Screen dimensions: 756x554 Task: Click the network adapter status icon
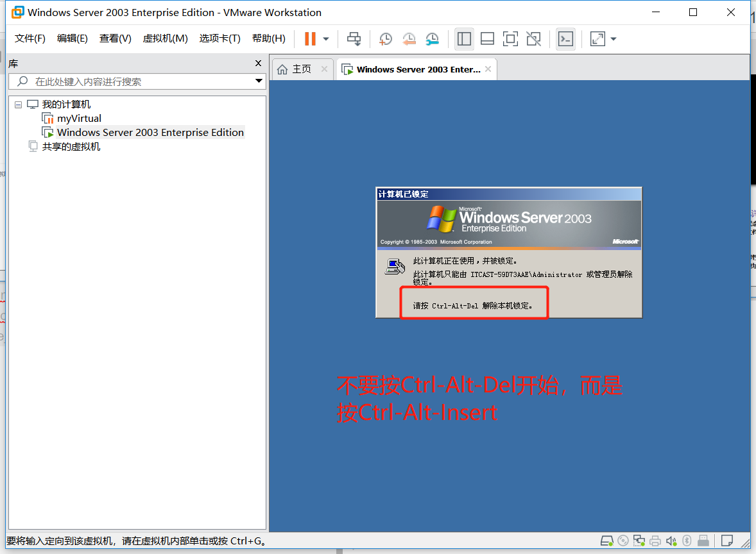tap(639, 541)
